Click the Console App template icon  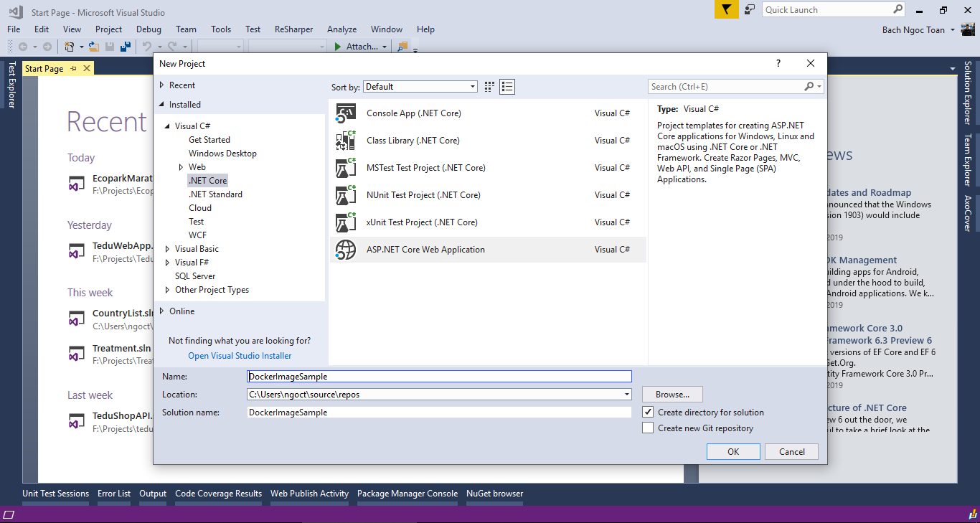[346, 113]
